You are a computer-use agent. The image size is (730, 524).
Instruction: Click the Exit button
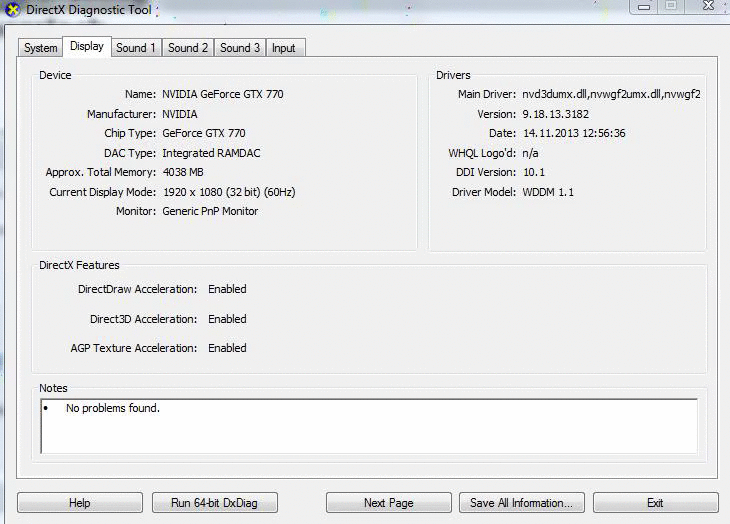coord(656,503)
